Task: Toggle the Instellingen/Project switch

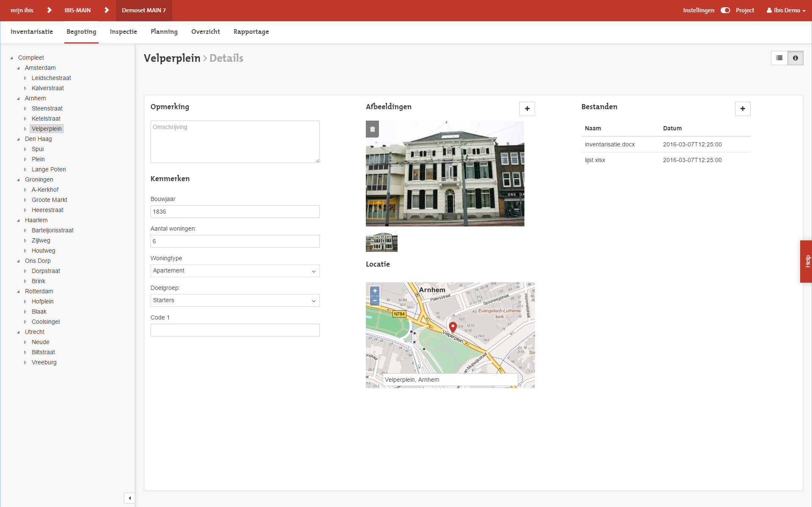Action: (x=725, y=10)
